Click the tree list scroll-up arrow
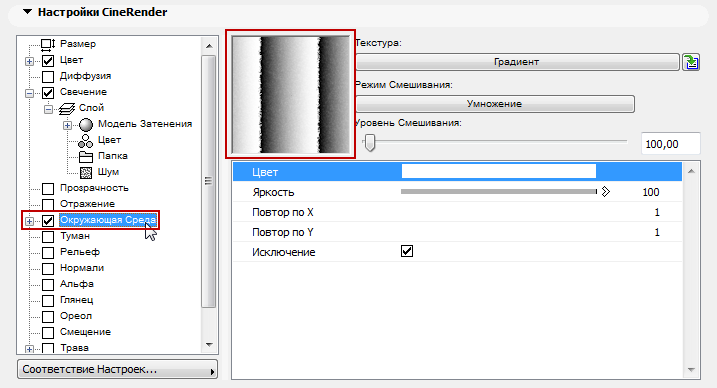 tap(209, 46)
